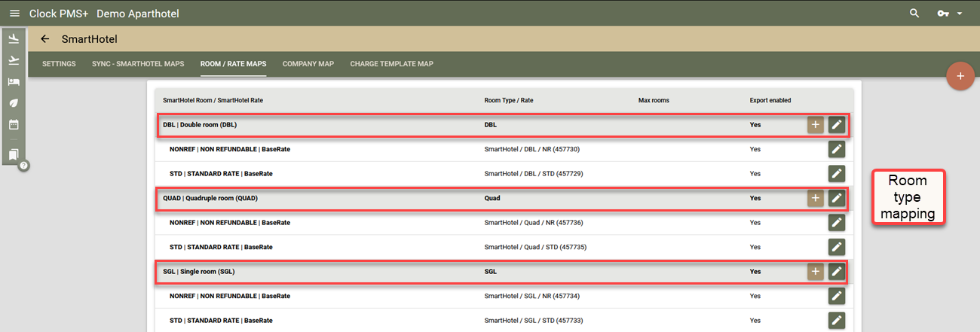The width and height of the screenshot is (980, 332).
Task: Edit the QUAD Quadruple room mapping
Action: (x=836, y=199)
